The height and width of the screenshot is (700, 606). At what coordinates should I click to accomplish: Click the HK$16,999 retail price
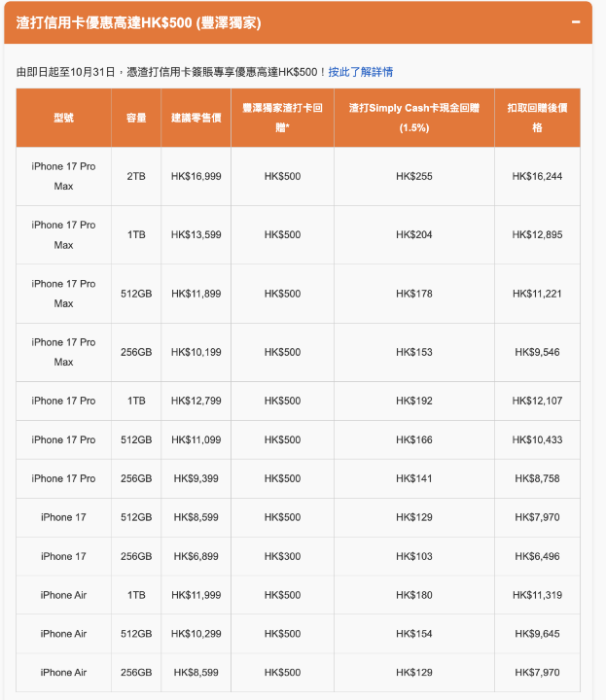[x=196, y=176]
